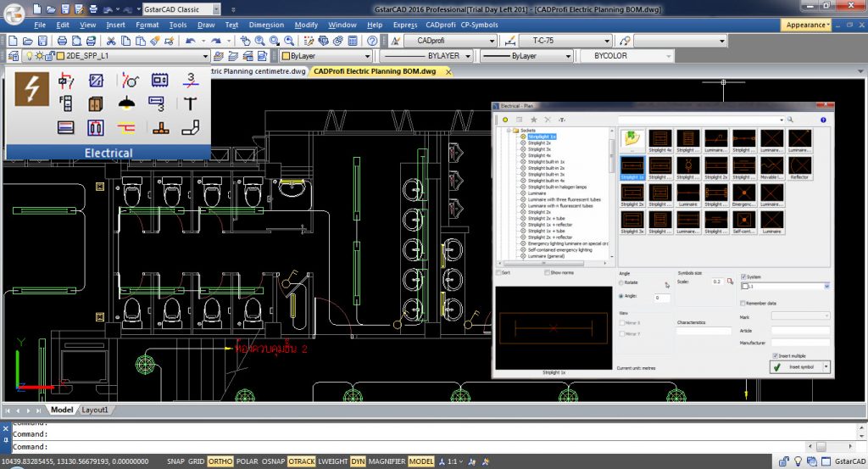The height and width of the screenshot is (469, 868).
Task: Click the search magnifier in Electrical dialog
Action: click(x=790, y=120)
